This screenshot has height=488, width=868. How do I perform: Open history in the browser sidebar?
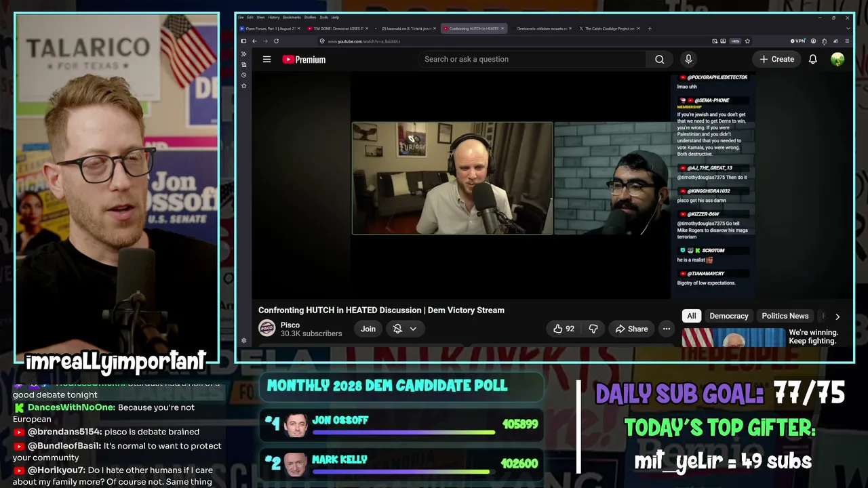[x=244, y=75]
